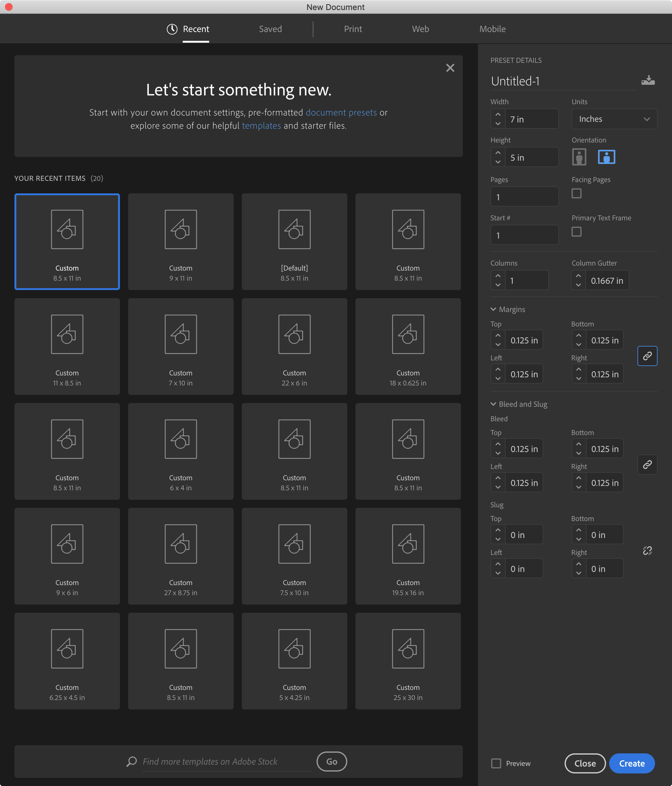Click the Go button
672x786 pixels.
tap(332, 761)
